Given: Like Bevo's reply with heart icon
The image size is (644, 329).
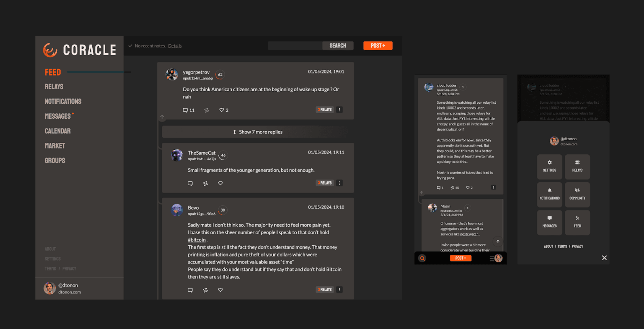Looking at the screenshot, I should coord(220,290).
